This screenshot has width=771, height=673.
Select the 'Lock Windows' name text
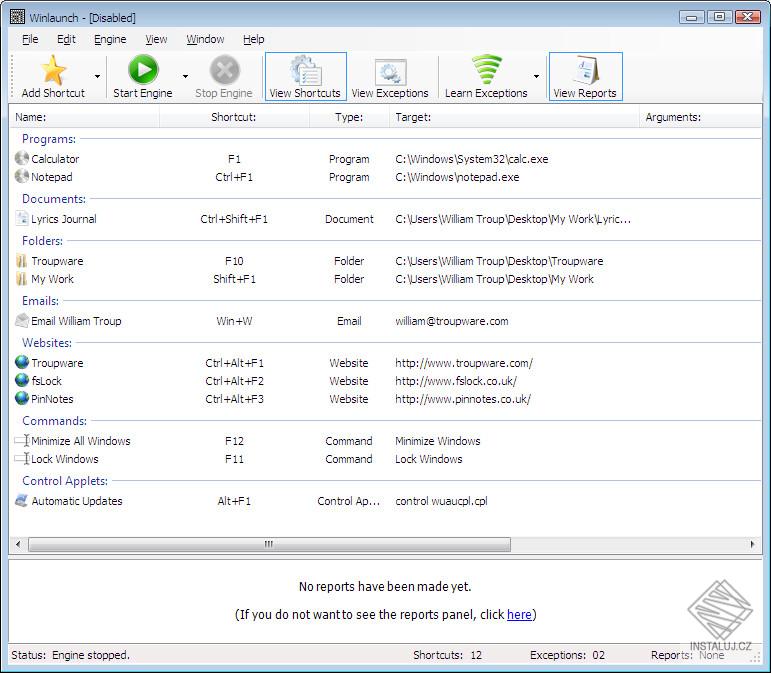65,459
